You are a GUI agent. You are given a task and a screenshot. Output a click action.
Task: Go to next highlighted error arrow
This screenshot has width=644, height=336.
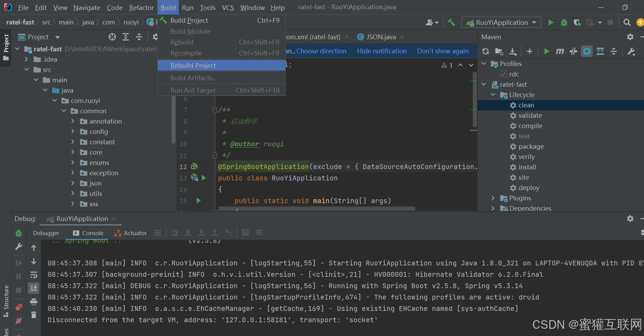click(471, 65)
